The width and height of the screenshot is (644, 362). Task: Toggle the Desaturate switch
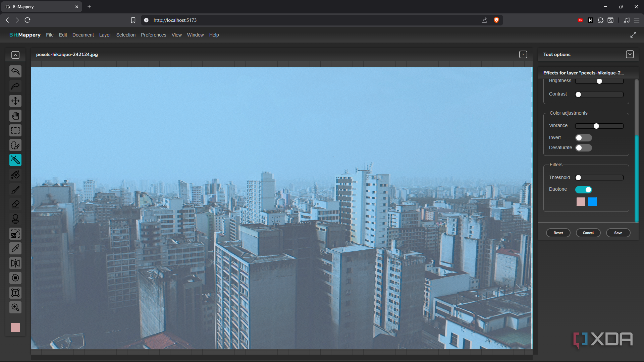pyautogui.click(x=584, y=148)
